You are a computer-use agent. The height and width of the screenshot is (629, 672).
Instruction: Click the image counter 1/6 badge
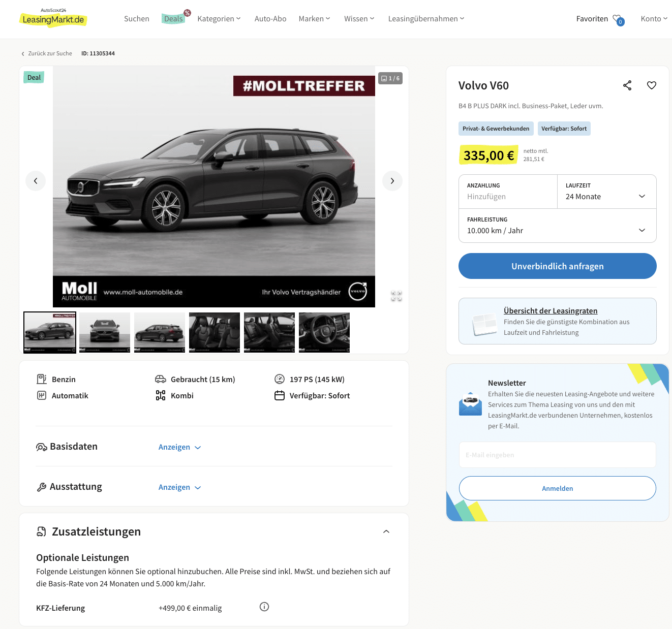pos(390,78)
